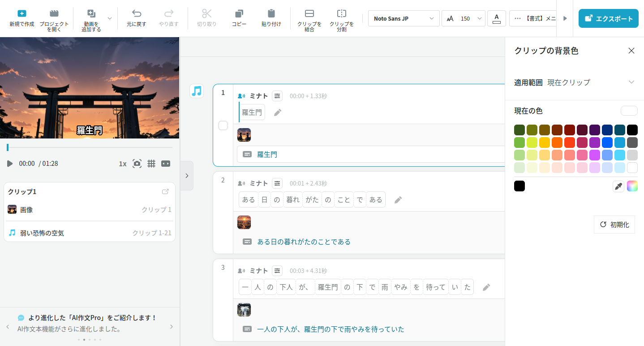Select the eyedropper color picker tool
Screen dimensions: 644x346
tap(618, 186)
